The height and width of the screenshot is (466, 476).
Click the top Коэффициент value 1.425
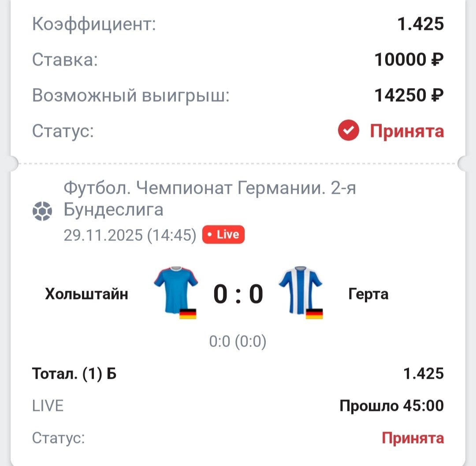point(420,24)
